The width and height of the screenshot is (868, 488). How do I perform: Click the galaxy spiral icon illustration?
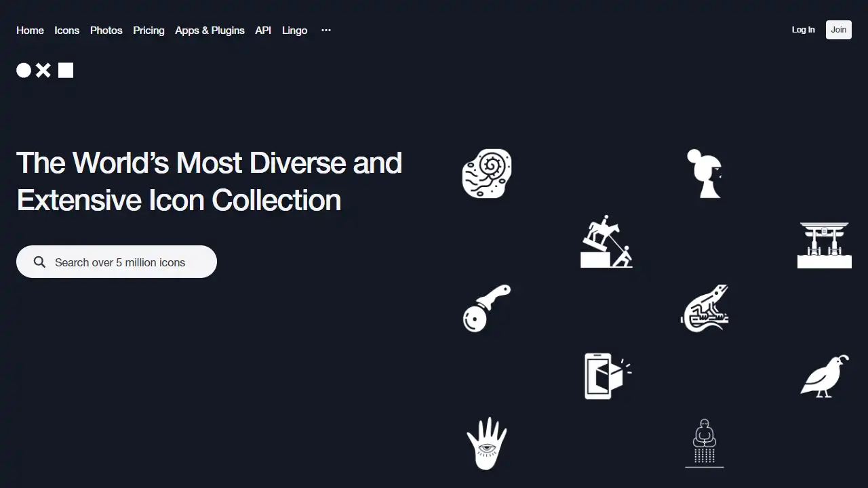coord(486,174)
